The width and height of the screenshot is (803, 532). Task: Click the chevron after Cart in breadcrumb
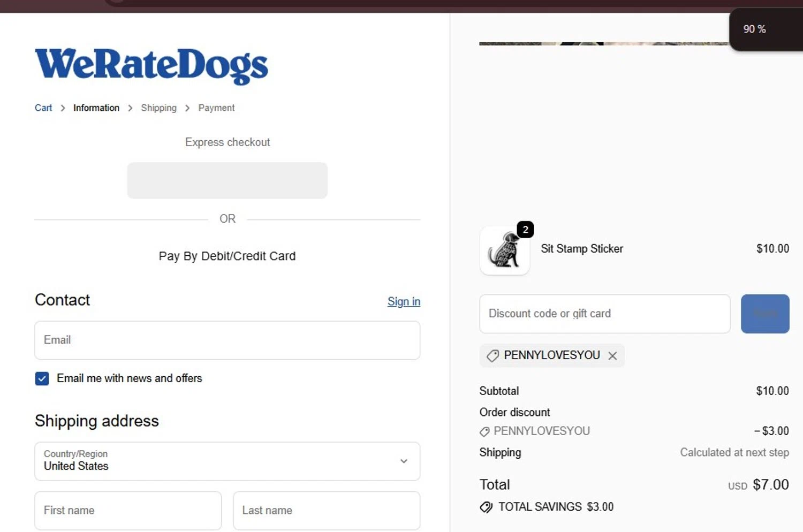tap(63, 108)
